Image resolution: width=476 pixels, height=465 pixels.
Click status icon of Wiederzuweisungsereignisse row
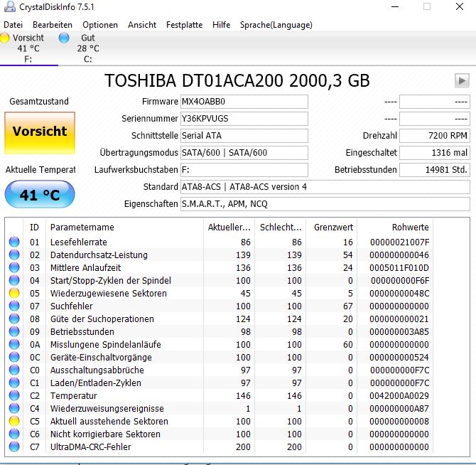pos(14,408)
